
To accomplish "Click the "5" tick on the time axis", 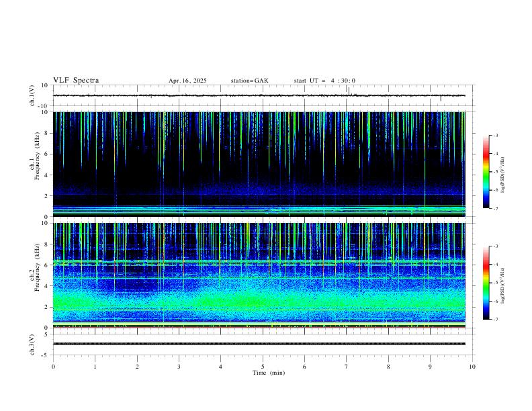I will click(263, 367).
